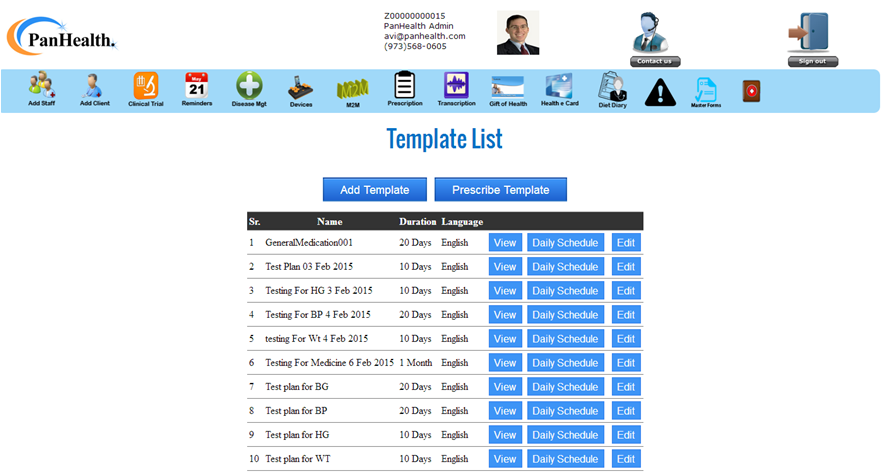Open Daily Schedule for Test plan for BG
Viewport: 883px width, 475px height.
tap(564, 387)
